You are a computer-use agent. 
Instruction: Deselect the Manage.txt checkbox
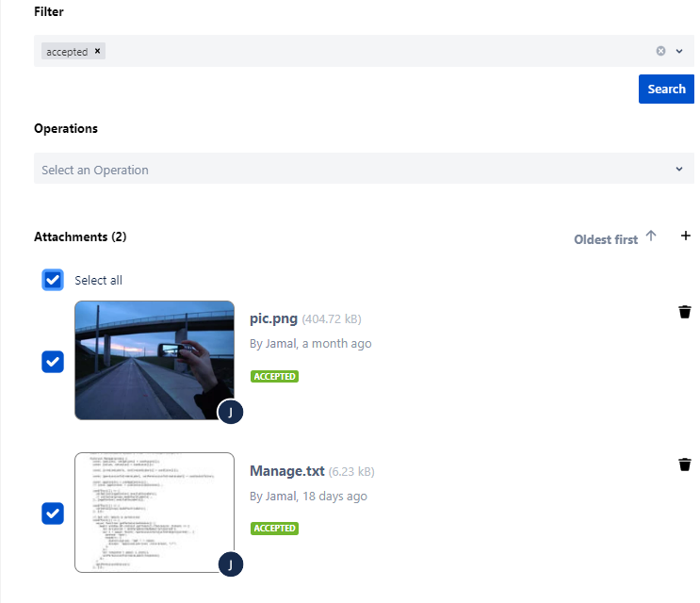click(x=53, y=513)
